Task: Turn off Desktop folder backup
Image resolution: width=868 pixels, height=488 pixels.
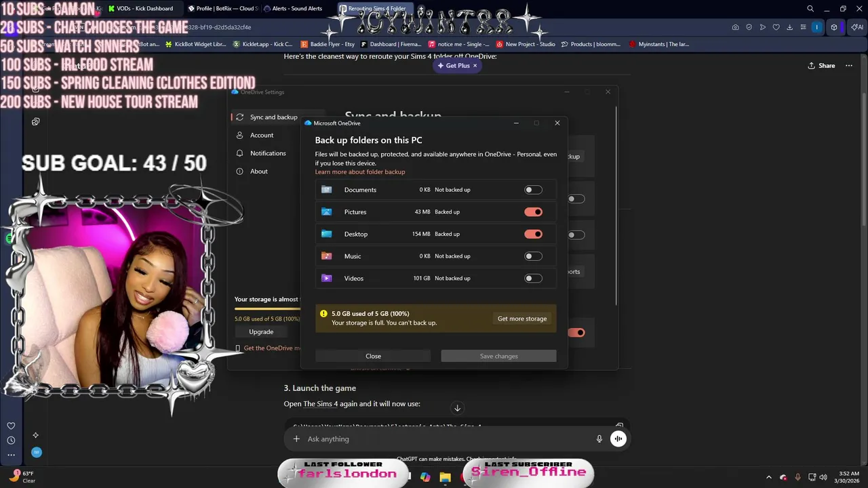Action: point(533,234)
